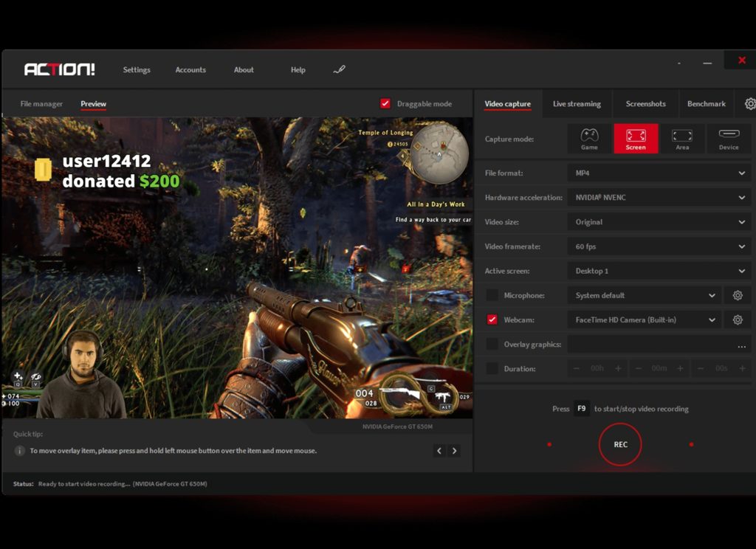Show the next quick tip

pyautogui.click(x=455, y=451)
